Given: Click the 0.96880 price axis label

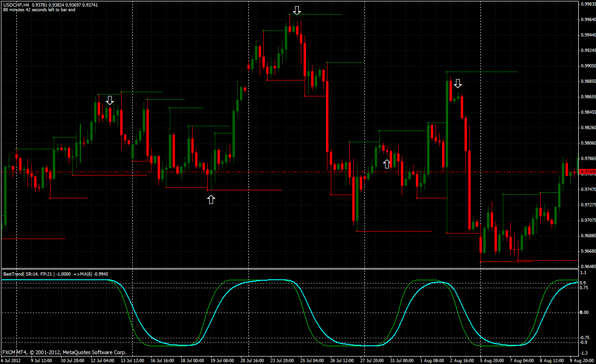Looking at the screenshot, I should [x=588, y=236].
